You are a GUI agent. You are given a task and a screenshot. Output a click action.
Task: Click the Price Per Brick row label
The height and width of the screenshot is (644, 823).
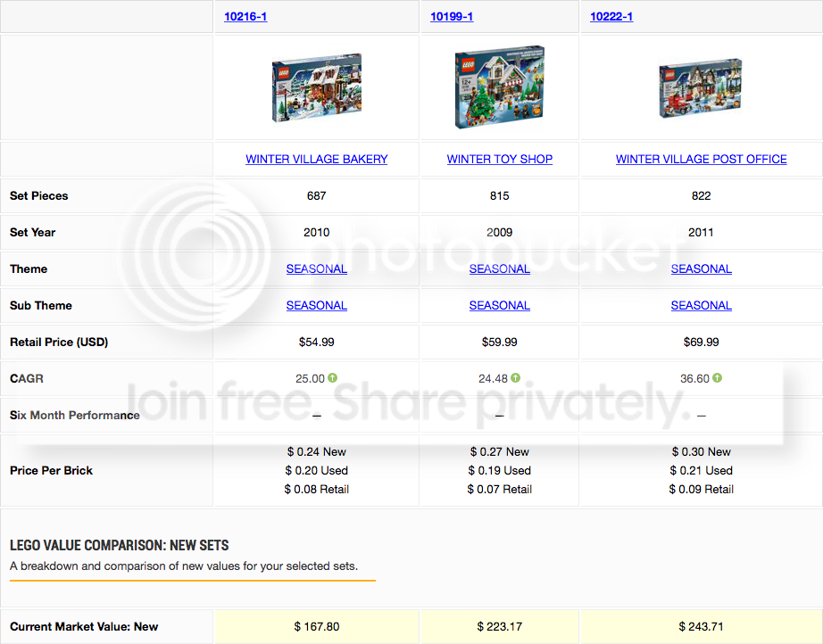(x=51, y=470)
